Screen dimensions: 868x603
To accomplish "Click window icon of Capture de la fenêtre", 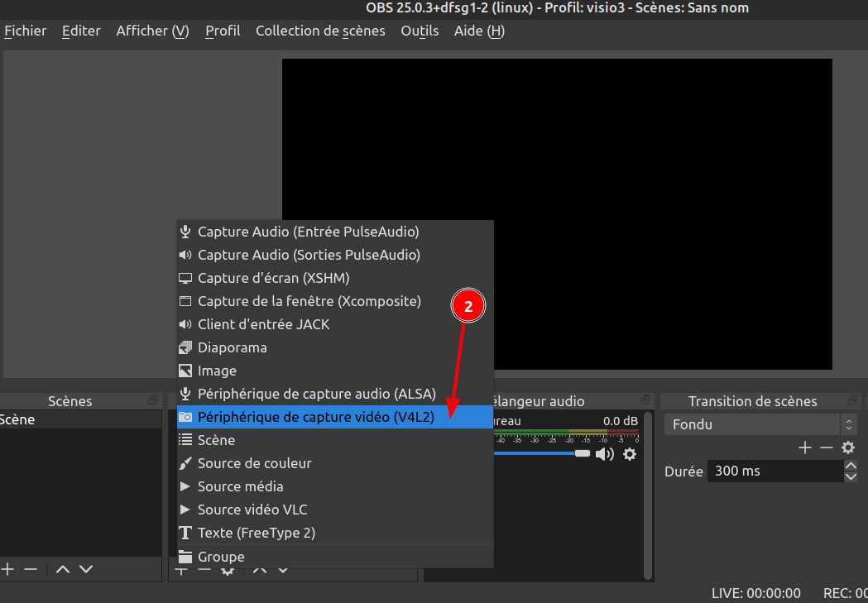I will point(185,301).
